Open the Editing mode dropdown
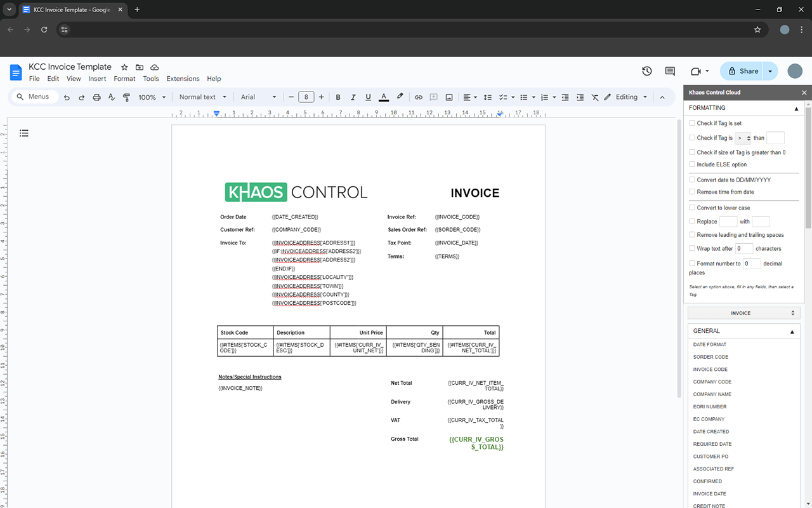The width and height of the screenshot is (812, 508). point(625,97)
